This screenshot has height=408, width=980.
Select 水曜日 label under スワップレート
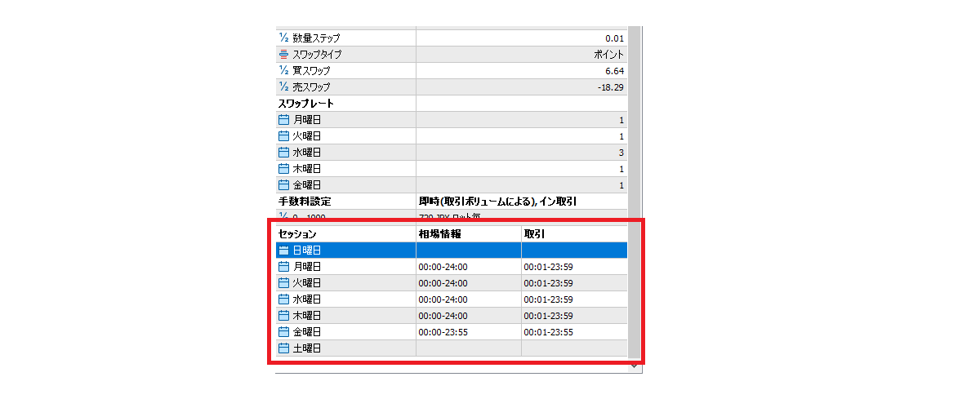tap(307, 152)
